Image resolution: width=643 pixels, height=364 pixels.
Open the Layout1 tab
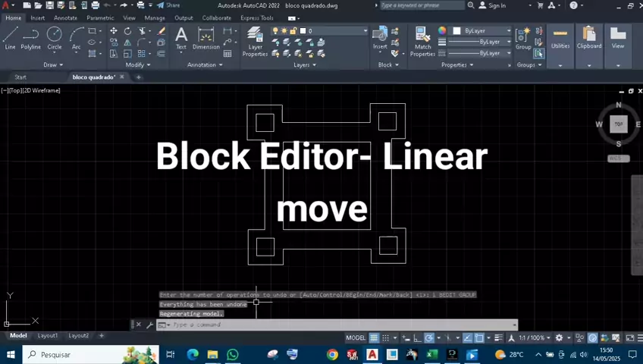[x=48, y=335]
